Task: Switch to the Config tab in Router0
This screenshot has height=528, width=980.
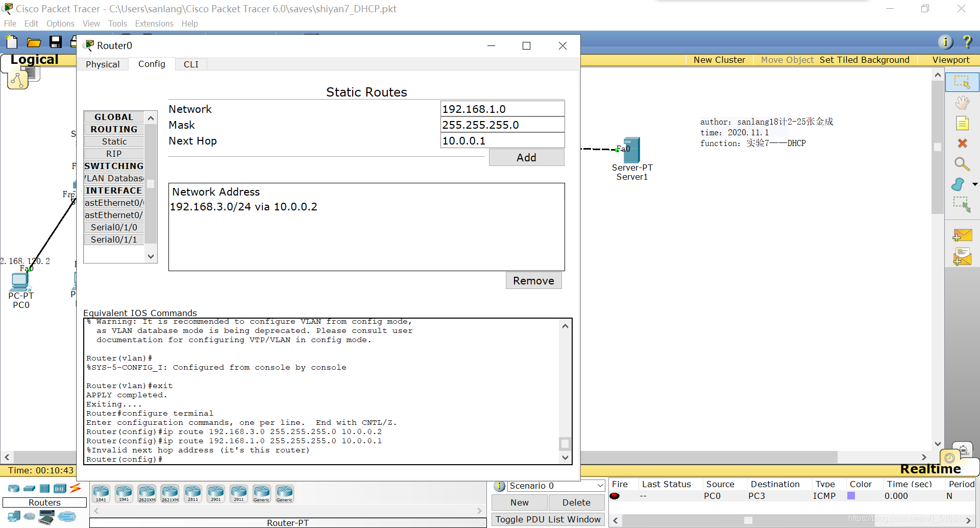Action: click(152, 64)
